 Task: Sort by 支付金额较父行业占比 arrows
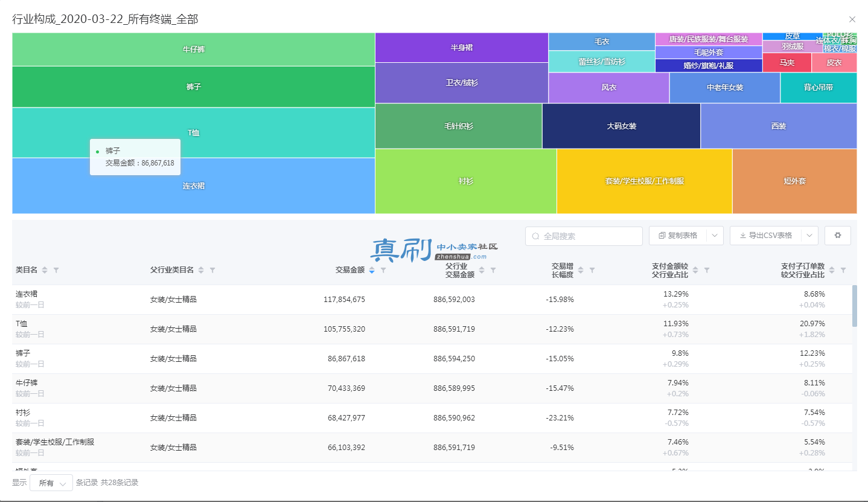[x=695, y=270]
